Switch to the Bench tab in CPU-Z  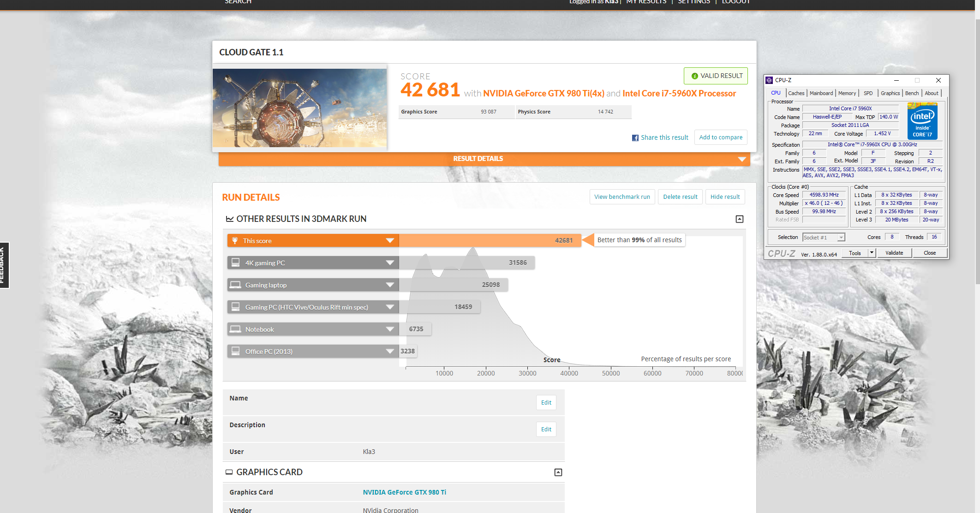click(x=912, y=93)
